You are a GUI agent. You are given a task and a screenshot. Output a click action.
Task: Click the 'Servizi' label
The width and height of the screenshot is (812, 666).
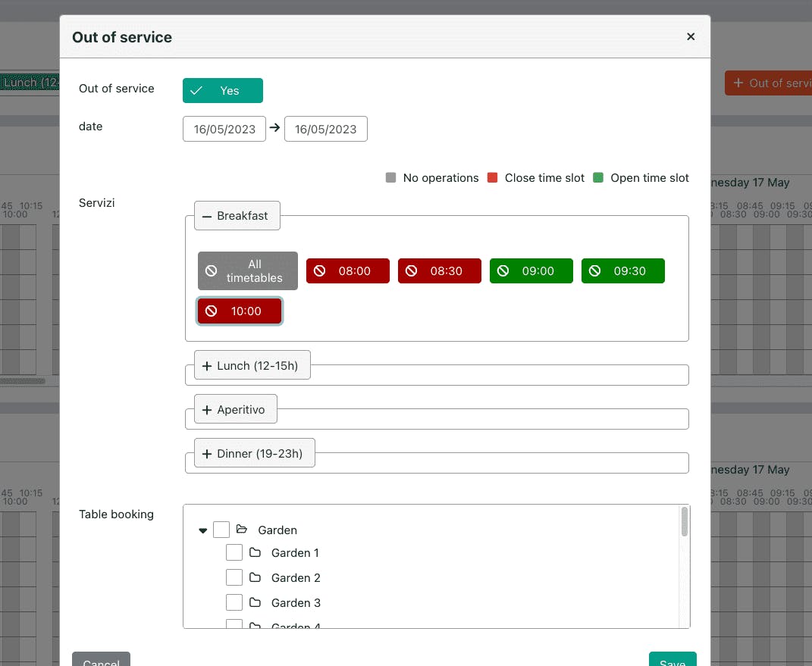click(x=97, y=203)
